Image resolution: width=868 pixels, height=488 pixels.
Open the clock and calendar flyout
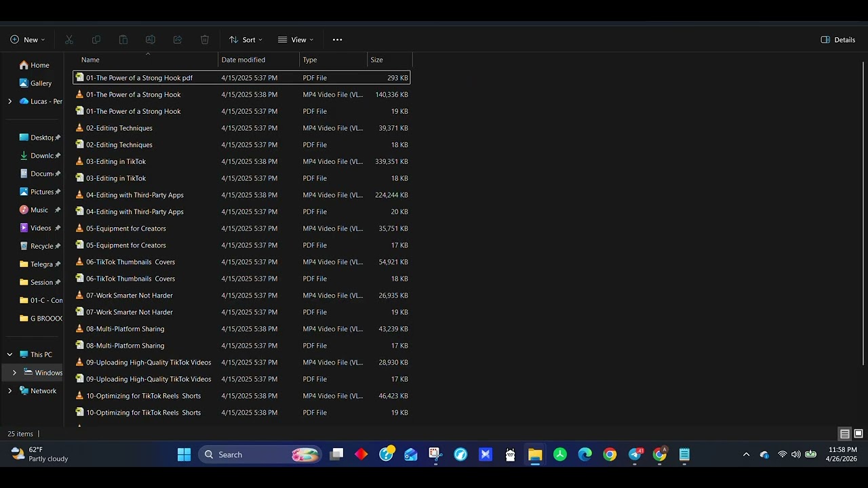(842, 454)
